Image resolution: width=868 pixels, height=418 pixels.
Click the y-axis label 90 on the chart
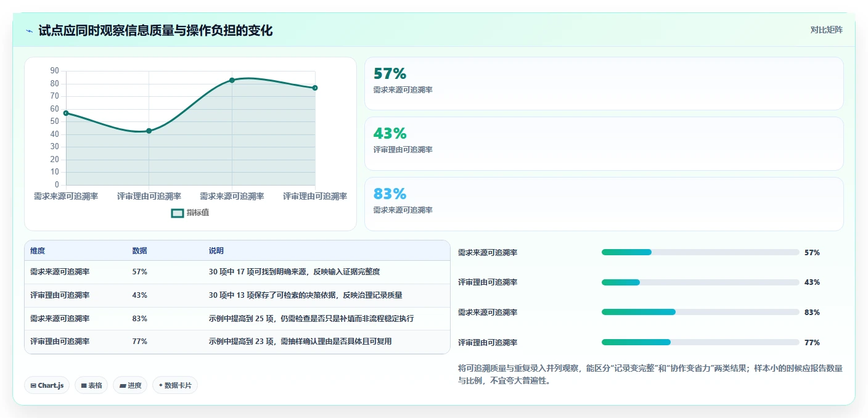[55, 71]
